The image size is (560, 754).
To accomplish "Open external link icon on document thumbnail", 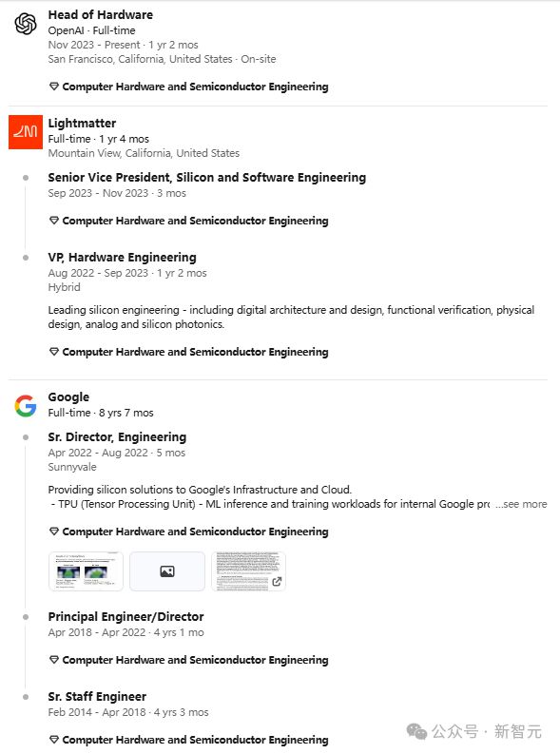I will [x=277, y=582].
